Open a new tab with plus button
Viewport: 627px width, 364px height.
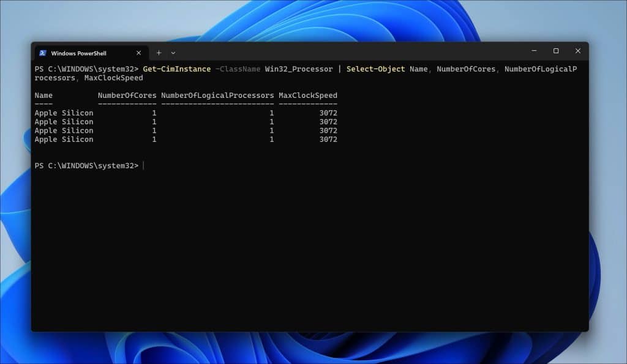coord(159,53)
